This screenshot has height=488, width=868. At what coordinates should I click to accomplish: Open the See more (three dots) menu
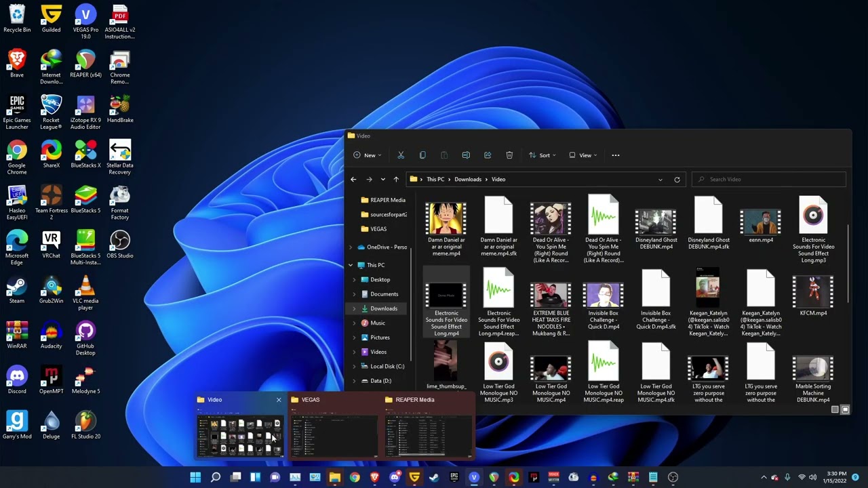tap(616, 155)
